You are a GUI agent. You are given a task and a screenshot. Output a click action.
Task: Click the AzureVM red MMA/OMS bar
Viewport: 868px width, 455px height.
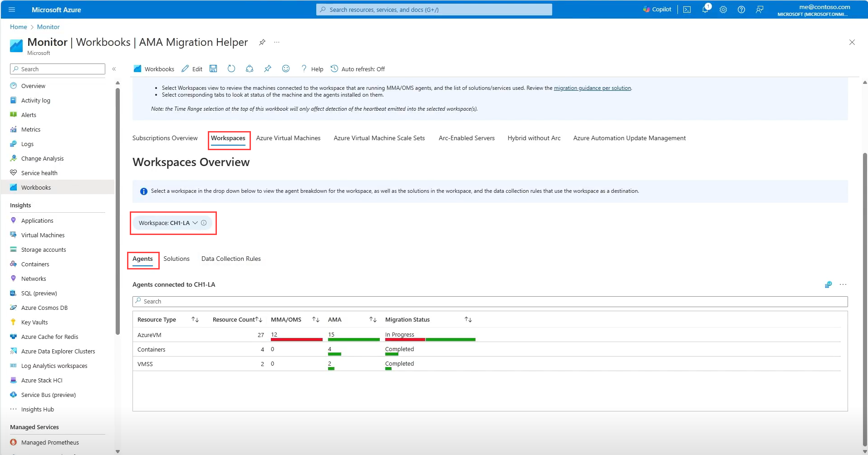click(x=296, y=339)
